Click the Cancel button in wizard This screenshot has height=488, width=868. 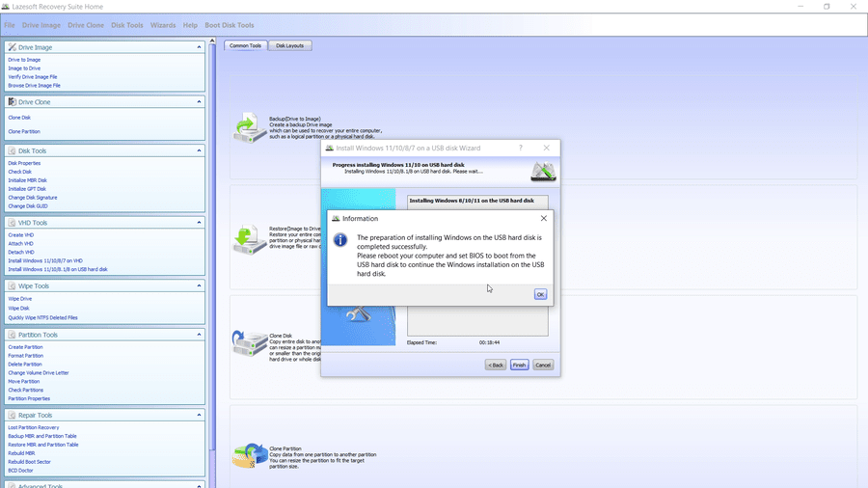(x=543, y=366)
